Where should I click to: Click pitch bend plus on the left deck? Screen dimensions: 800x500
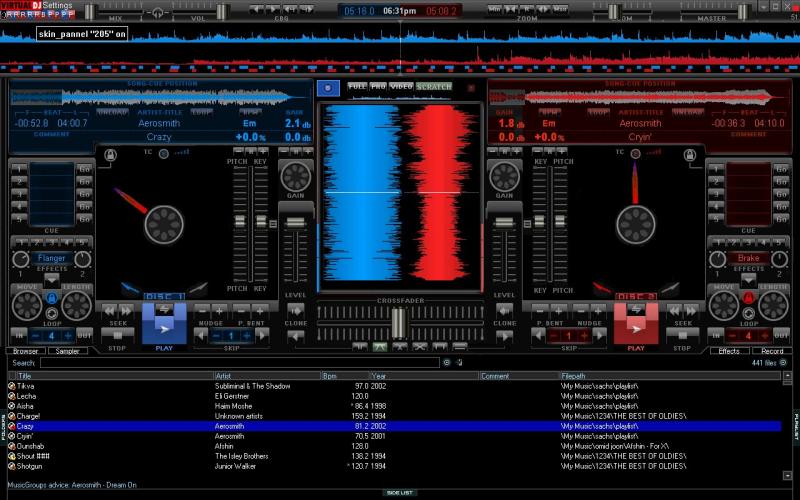click(260, 310)
